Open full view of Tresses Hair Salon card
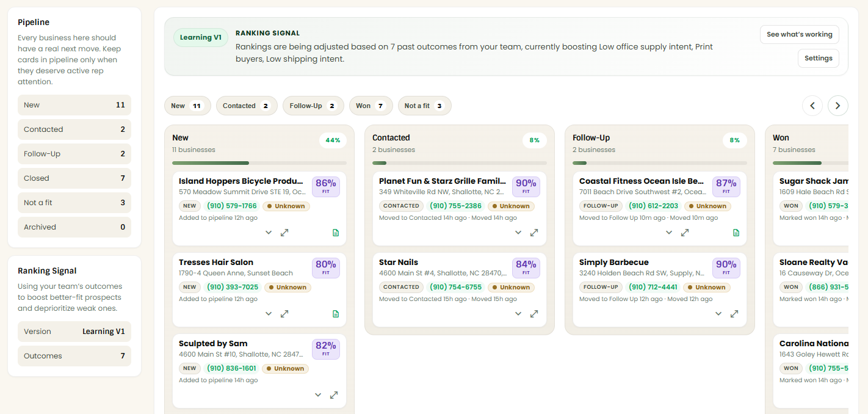Screen dimensions: 868x414 click(x=284, y=314)
